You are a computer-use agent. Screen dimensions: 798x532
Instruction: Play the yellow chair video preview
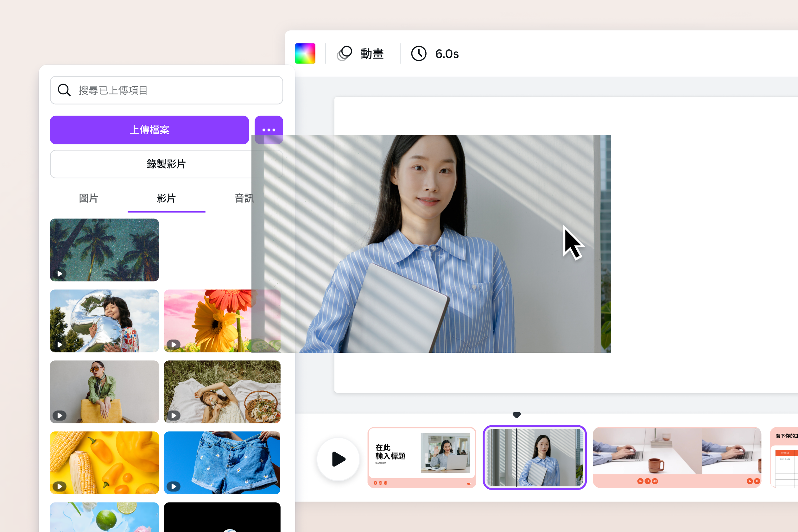coord(60,415)
